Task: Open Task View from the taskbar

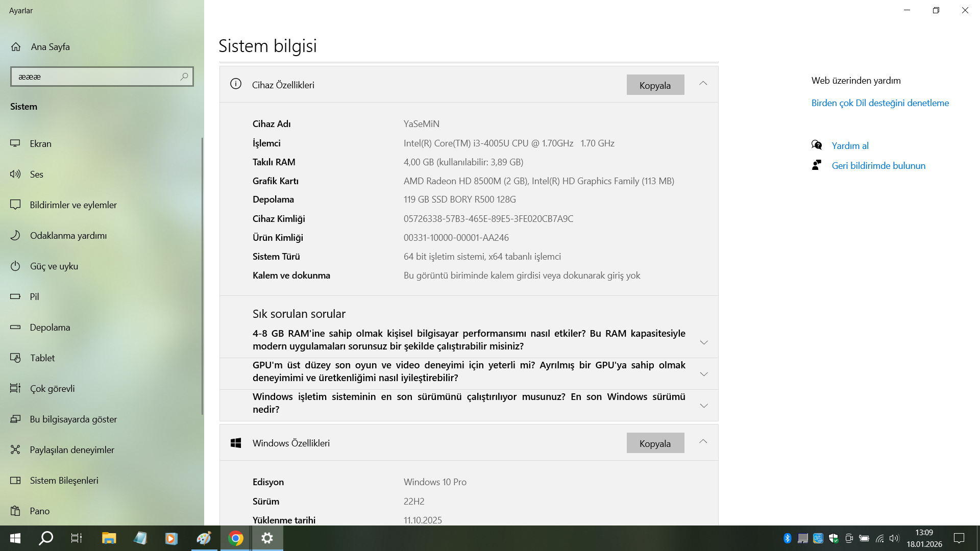Action: tap(77, 538)
